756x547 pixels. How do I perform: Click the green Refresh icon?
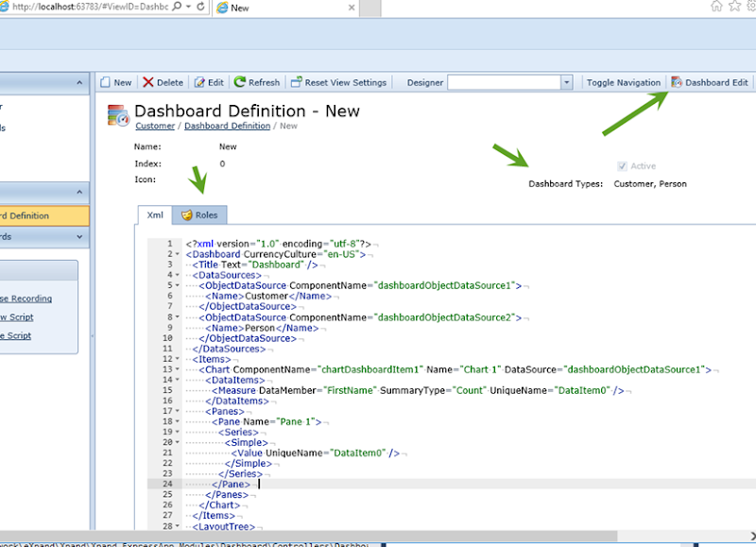point(240,82)
